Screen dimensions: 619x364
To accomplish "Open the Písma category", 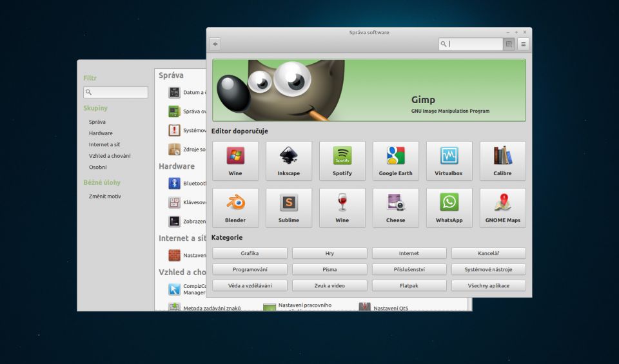I will pos(329,269).
